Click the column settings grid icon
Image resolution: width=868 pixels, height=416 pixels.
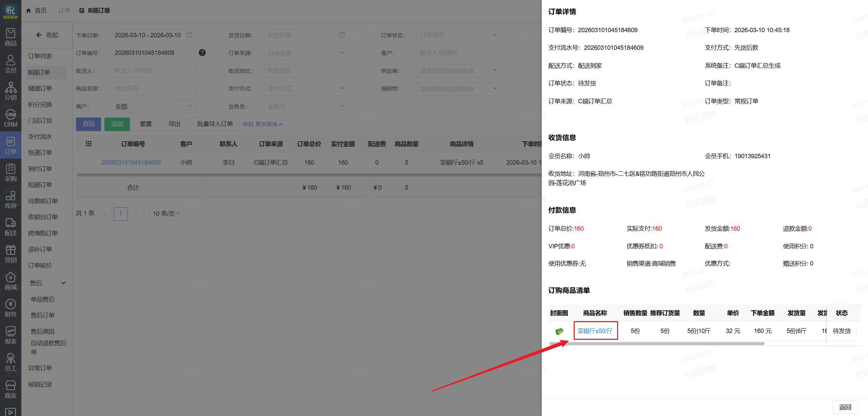click(x=88, y=144)
